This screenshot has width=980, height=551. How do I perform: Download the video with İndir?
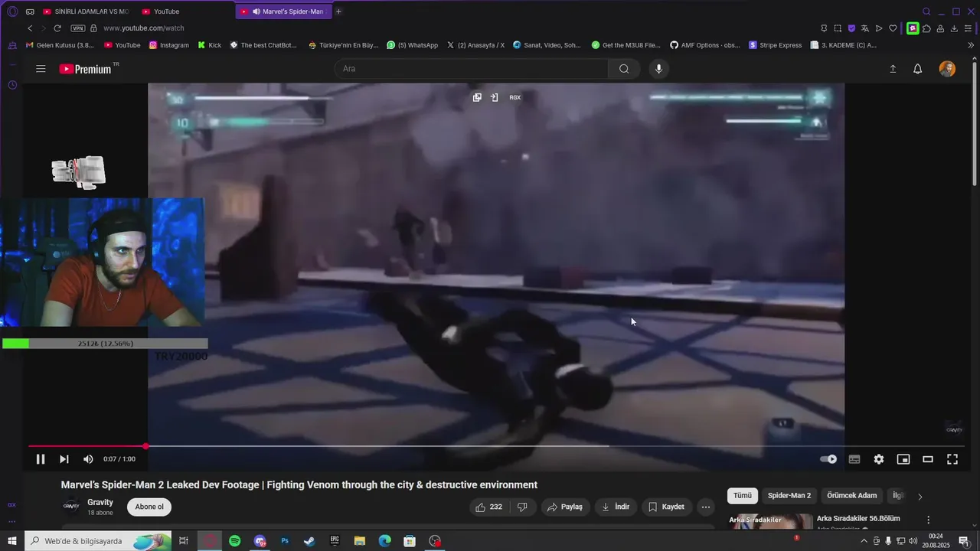(x=616, y=507)
